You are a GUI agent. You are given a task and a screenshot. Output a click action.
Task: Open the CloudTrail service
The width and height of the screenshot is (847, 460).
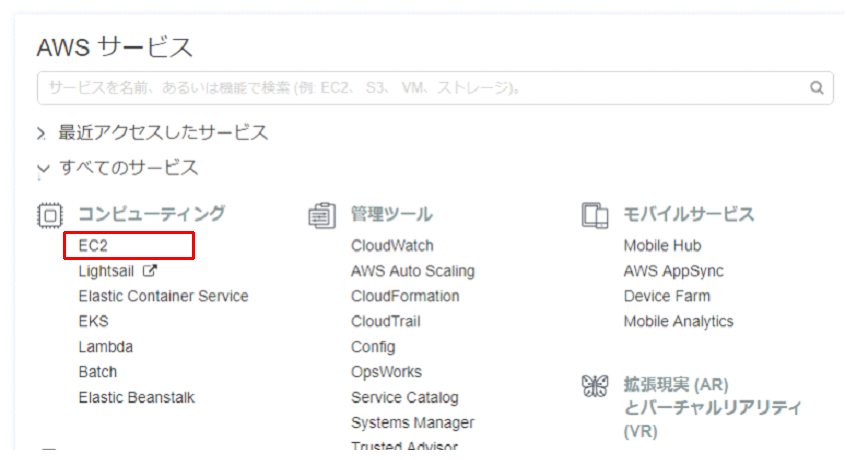386,321
